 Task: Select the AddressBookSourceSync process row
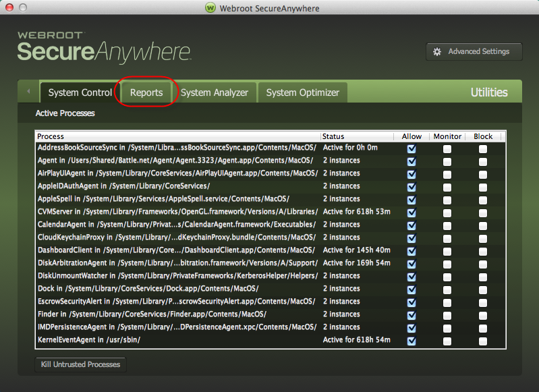(x=271, y=148)
